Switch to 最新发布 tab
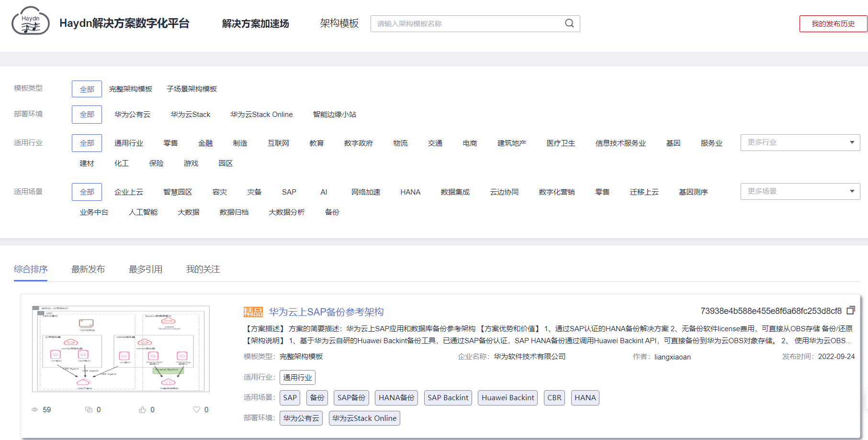Image resolution: width=868 pixels, height=440 pixels. 88,269
